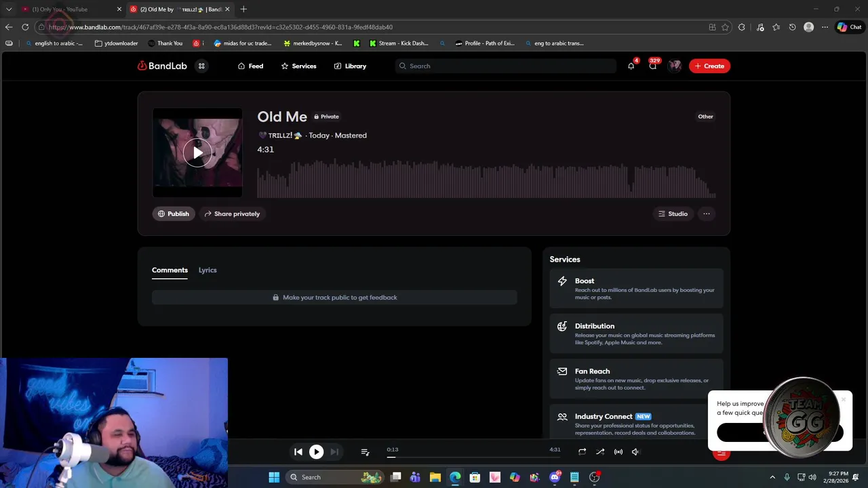This screenshot has height=488, width=868.
Task: Skip to the next track in the player
Action: click(x=334, y=452)
